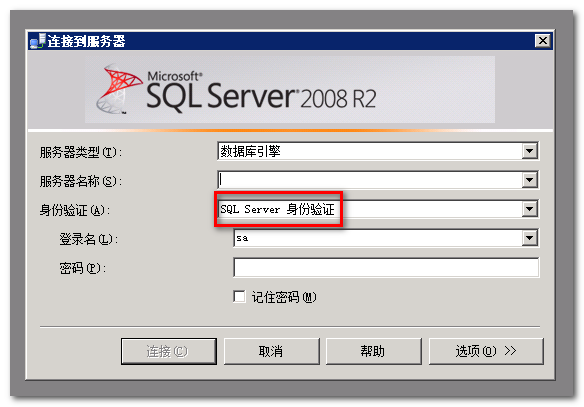Click the SQL Server 2008 R2 logo
The image size is (584, 407).
click(x=236, y=90)
